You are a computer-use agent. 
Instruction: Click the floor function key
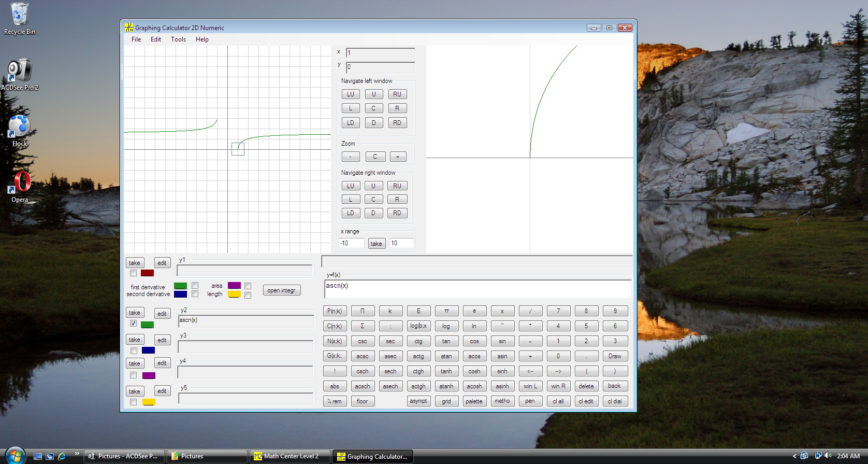pos(363,401)
